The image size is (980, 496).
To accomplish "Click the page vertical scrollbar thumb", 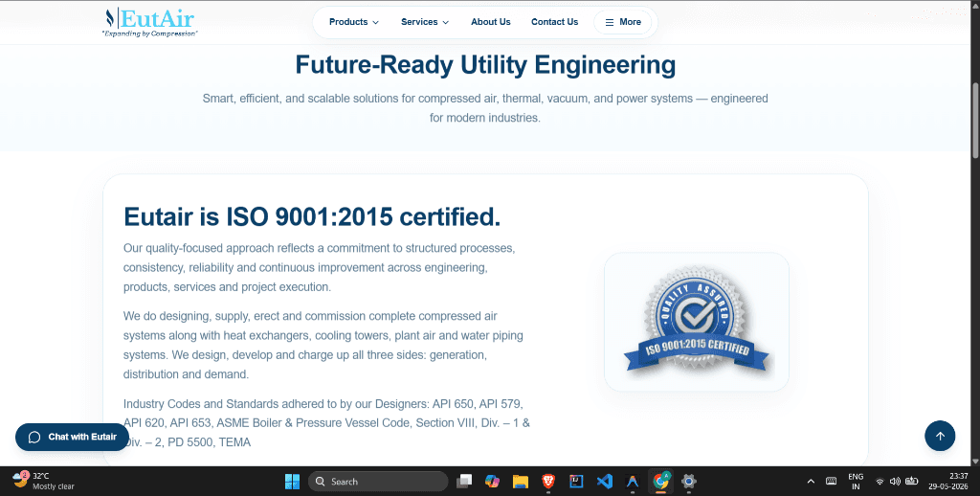I will 975,119.
